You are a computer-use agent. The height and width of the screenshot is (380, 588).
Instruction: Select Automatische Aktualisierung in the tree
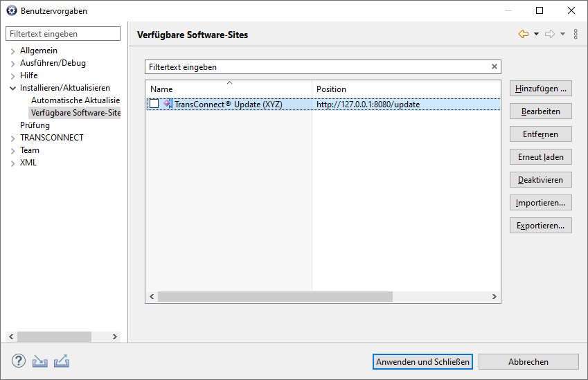(x=75, y=100)
